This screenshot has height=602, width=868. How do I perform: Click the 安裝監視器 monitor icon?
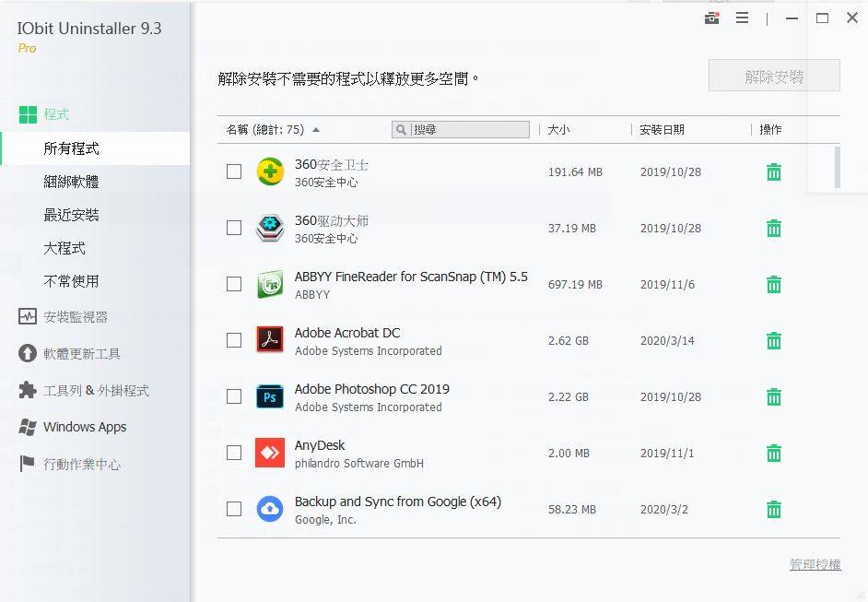28,316
